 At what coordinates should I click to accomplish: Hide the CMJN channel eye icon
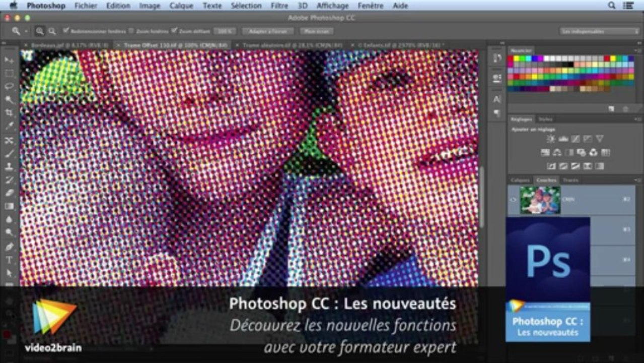[513, 200]
